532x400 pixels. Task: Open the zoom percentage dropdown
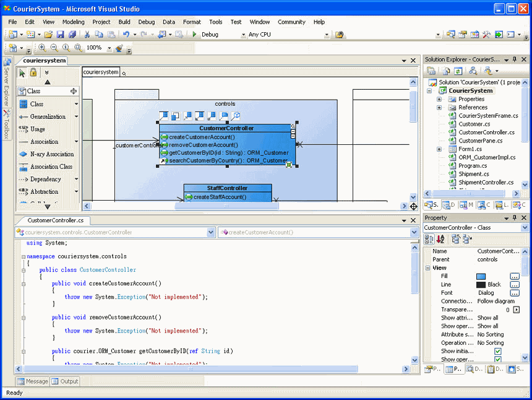click(x=109, y=48)
